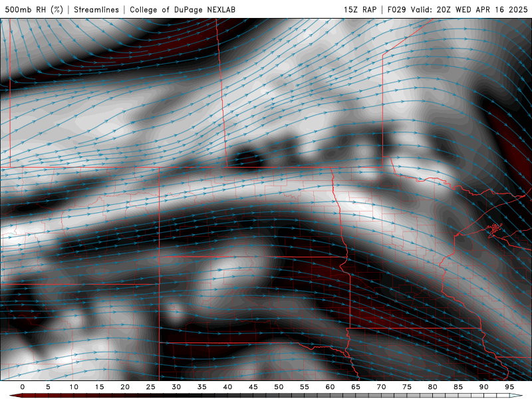
Task: Click the '500mb RH (%)' title text
Action: [x=35, y=9]
